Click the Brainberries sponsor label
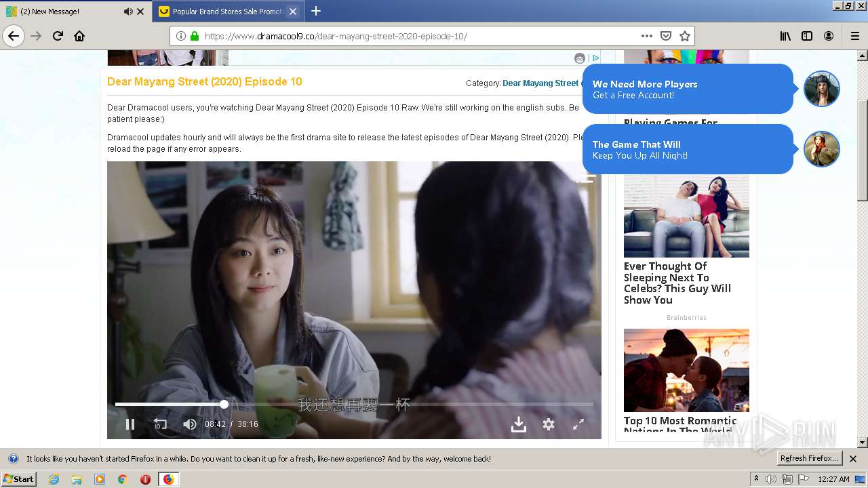This screenshot has width=868, height=488. click(x=686, y=317)
